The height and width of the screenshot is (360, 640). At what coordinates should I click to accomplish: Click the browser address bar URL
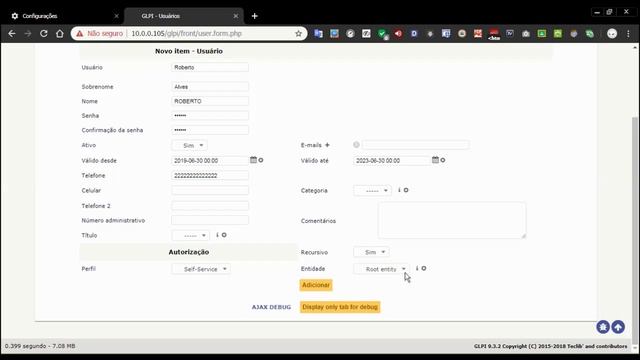point(187,33)
